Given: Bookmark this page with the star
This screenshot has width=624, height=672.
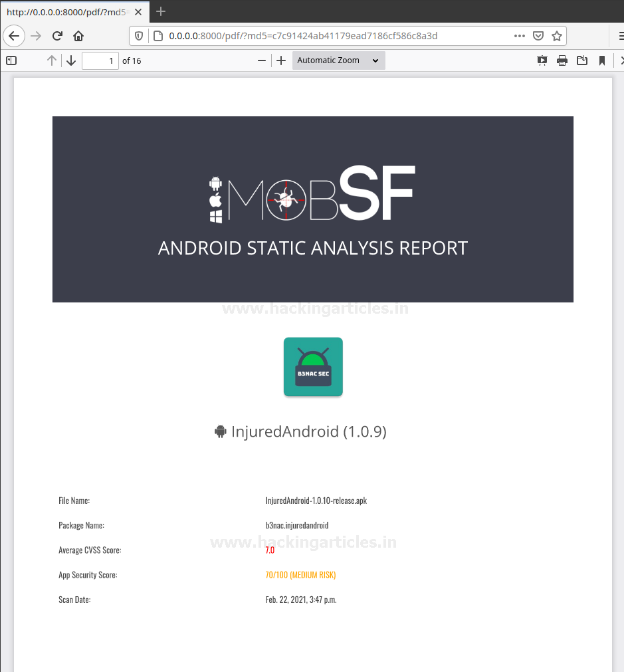Looking at the screenshot, I should (557, 36).
